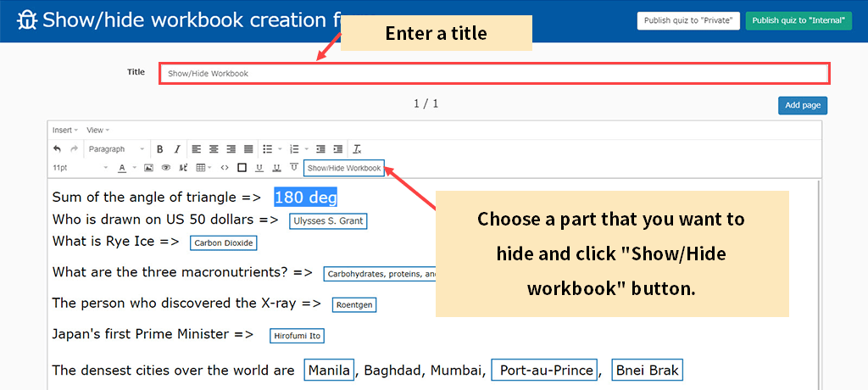Image resolution: width=868 pixels, height=390 pixels.
Task: Toggle italic formatting
Action: [x=177, y=149]
